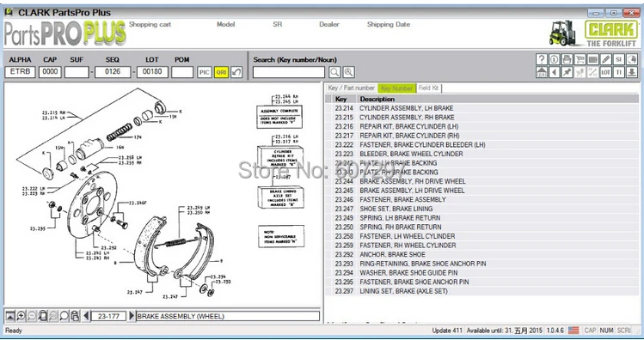Click the magnifier search icon
Screen dimensions: 644x340
(x=334, y=72)
